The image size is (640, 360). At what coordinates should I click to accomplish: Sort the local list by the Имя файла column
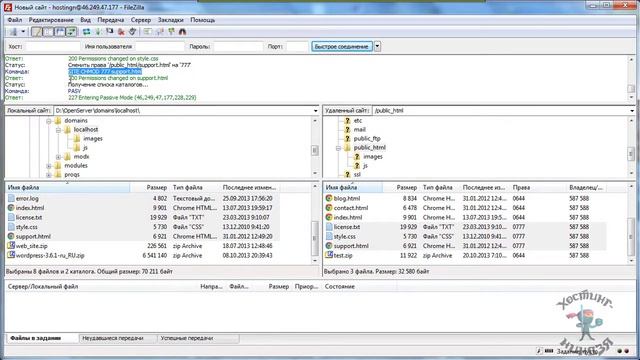(68, 188)
